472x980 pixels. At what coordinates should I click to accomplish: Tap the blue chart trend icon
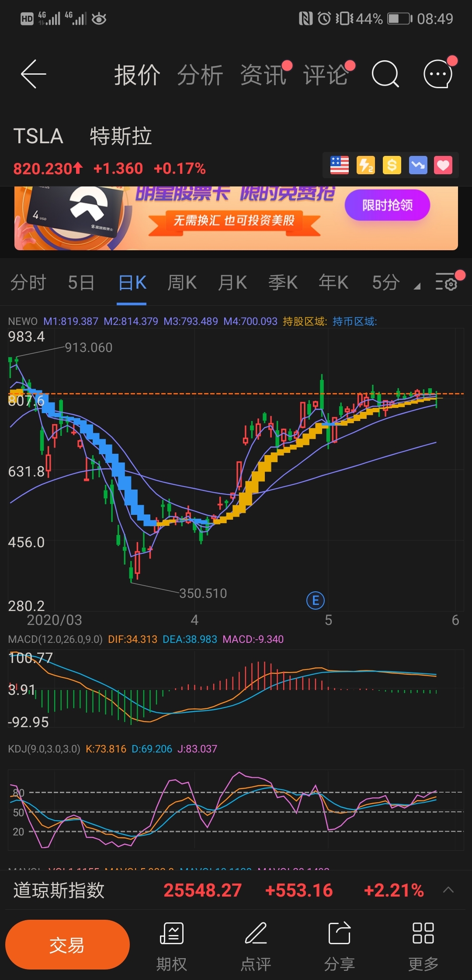pos(418,165)
